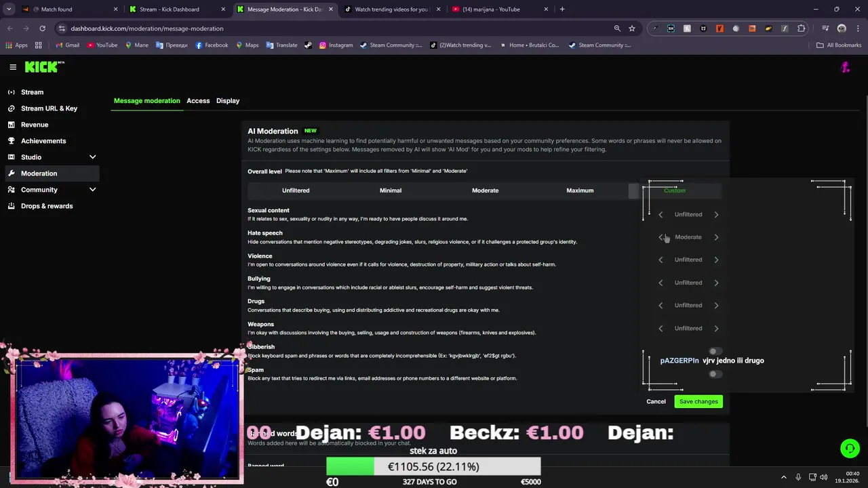This screenshot has width=868, height=488.
Task: Switch to the Match found tab
Action: pyautogui.click(x=70, y=9)
